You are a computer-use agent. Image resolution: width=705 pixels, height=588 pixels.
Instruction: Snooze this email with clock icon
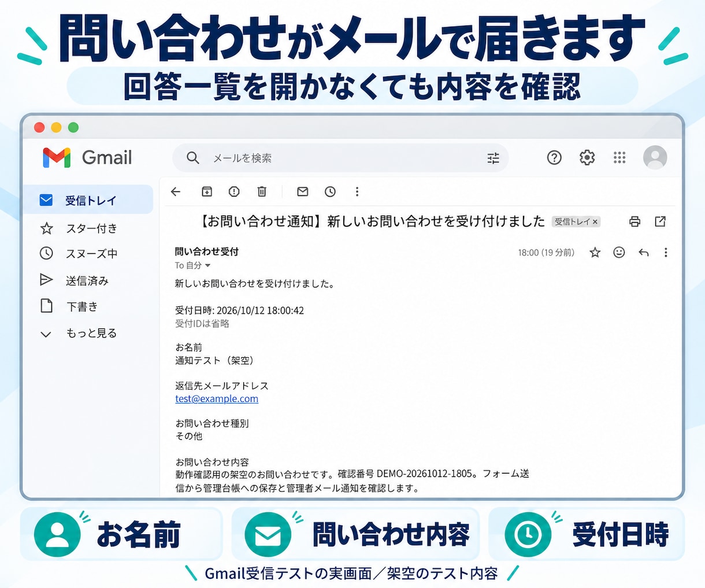[x=330, y=191]
